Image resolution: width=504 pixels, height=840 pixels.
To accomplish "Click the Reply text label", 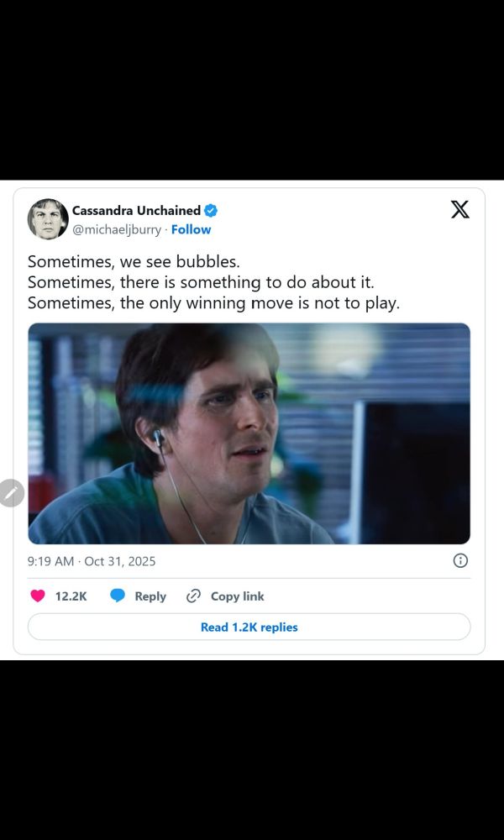I will click(x=150, y=596).
